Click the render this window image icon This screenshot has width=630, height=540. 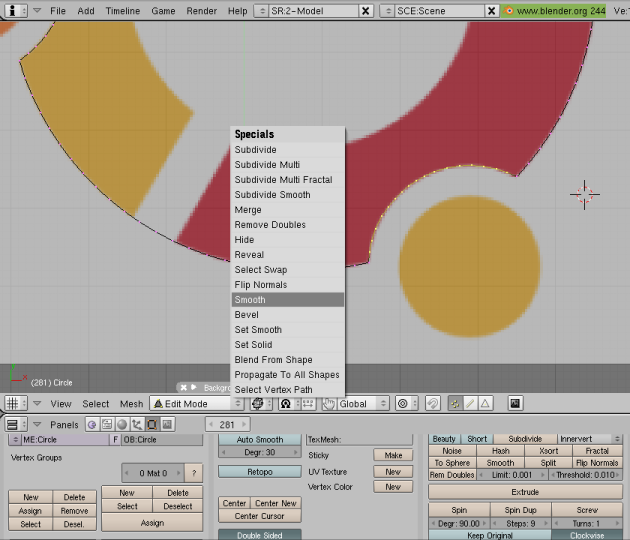[x=515, y=403]
